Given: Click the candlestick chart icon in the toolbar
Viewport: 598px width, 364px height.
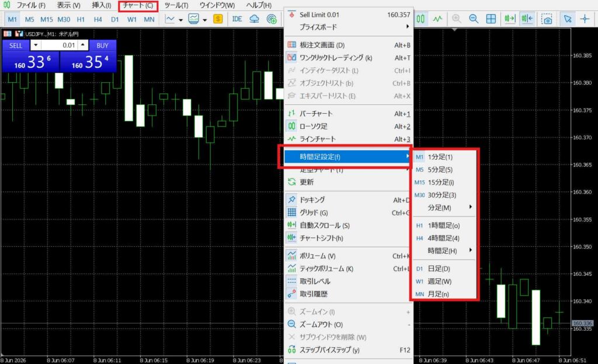Looking at the screenshot, I should coord(420,19).
